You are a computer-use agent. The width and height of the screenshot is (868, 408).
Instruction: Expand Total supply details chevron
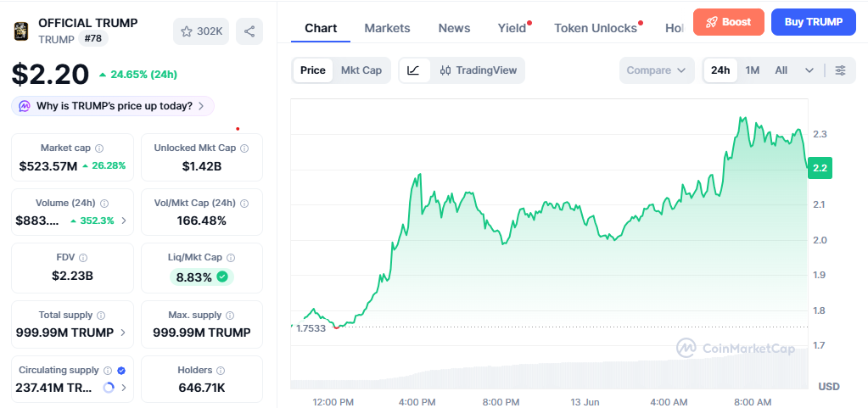click(x=122, y=333)
